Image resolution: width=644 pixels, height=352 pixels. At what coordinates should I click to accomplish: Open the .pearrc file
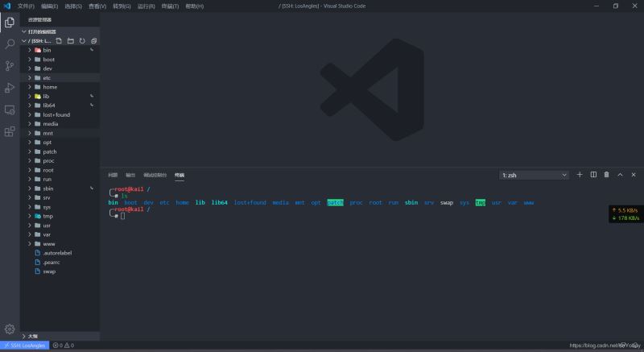click(60, 263)
